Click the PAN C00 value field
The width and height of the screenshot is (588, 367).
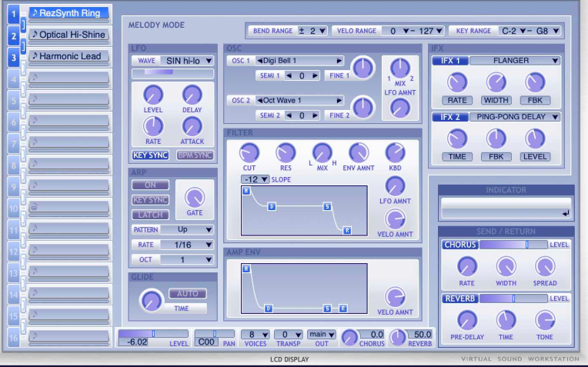pyautogui.click(x=206, y=342)
